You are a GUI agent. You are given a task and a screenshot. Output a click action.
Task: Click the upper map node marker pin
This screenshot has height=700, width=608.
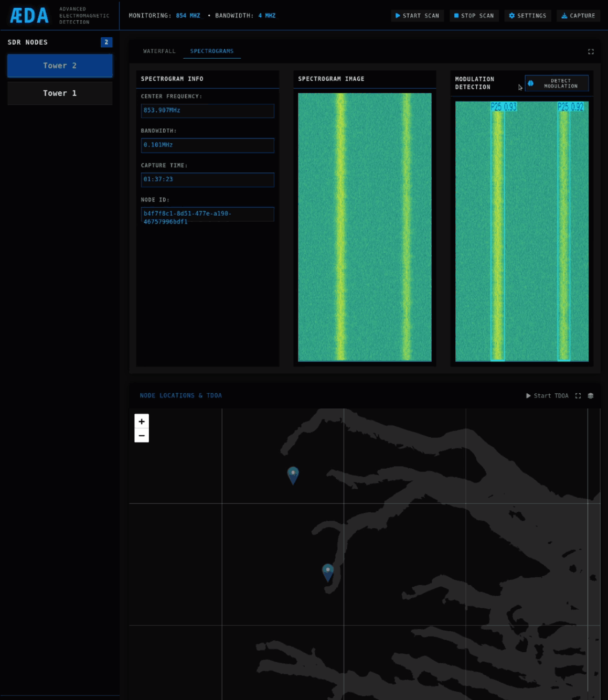tap(293, 475)
